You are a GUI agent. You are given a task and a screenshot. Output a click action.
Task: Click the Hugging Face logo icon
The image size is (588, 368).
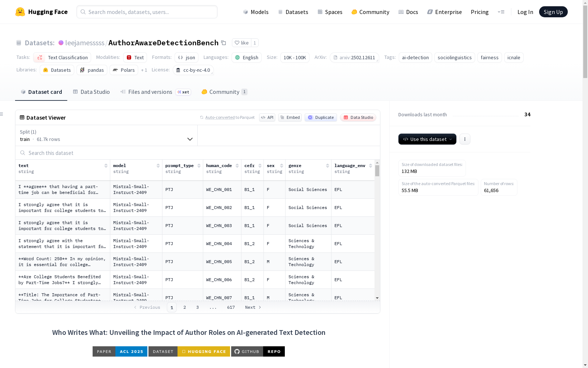click(20, 12)
